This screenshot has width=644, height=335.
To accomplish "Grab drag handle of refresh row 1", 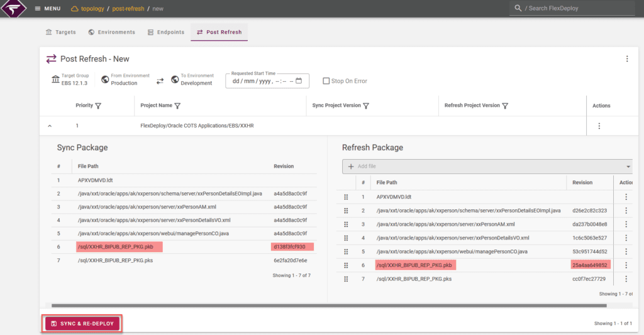I will (346, 197).
